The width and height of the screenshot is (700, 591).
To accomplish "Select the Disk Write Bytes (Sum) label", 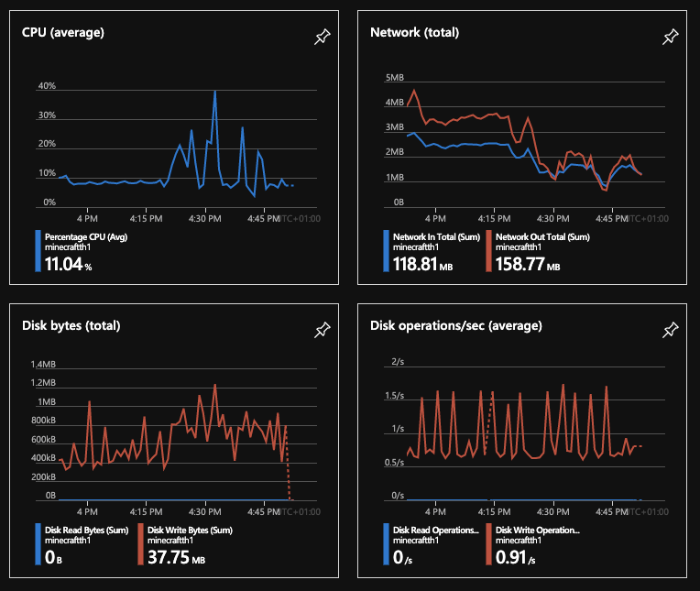I will pyautogui.click(x=190, y=531).
